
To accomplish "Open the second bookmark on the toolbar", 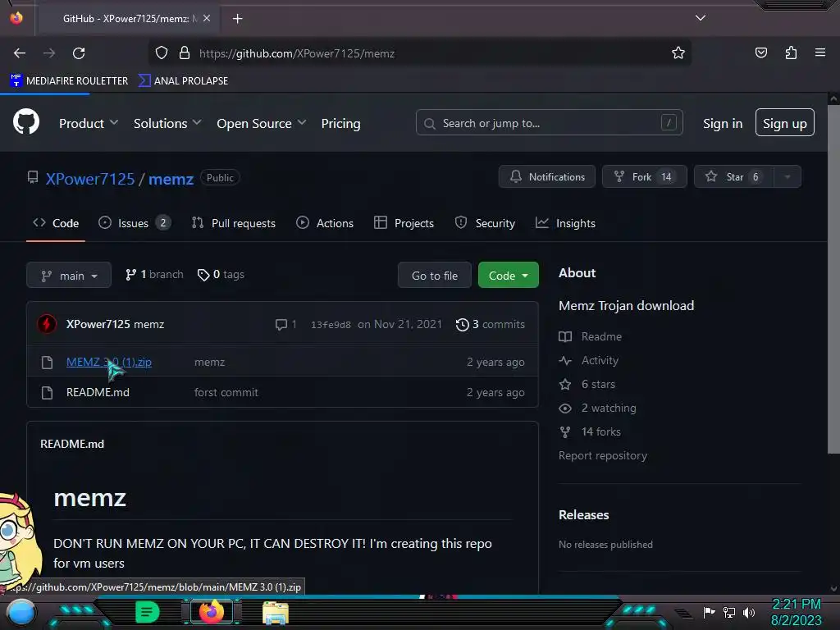I will pos(183,81).
